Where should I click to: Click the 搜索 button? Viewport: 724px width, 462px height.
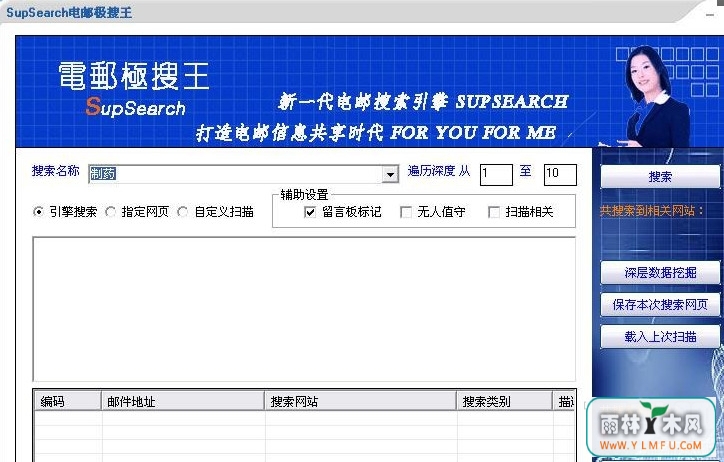click(660, 177)
